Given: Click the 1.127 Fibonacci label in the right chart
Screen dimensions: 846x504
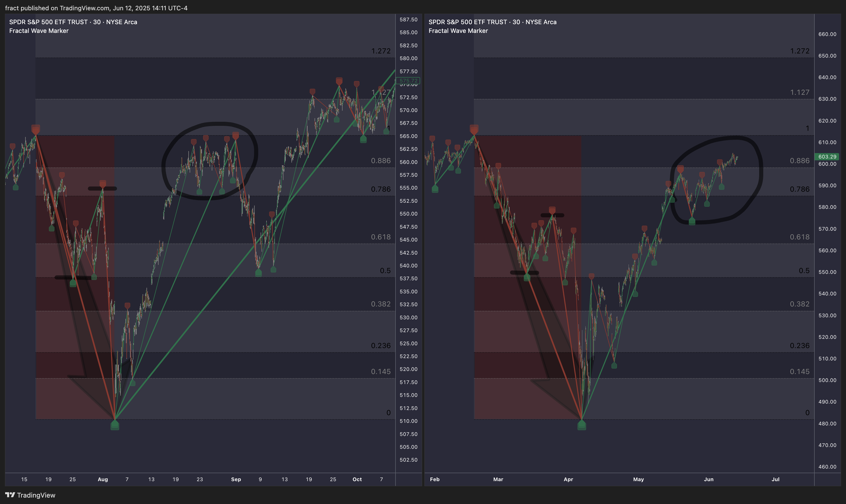Looking at the screenshot, I should tap(800, 92).
